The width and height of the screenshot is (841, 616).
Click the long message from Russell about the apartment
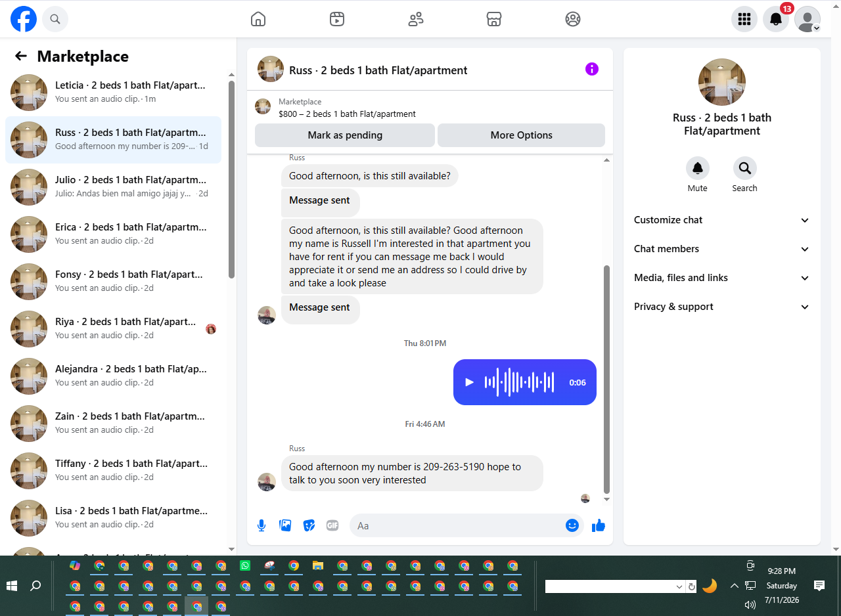click(412, 257)
